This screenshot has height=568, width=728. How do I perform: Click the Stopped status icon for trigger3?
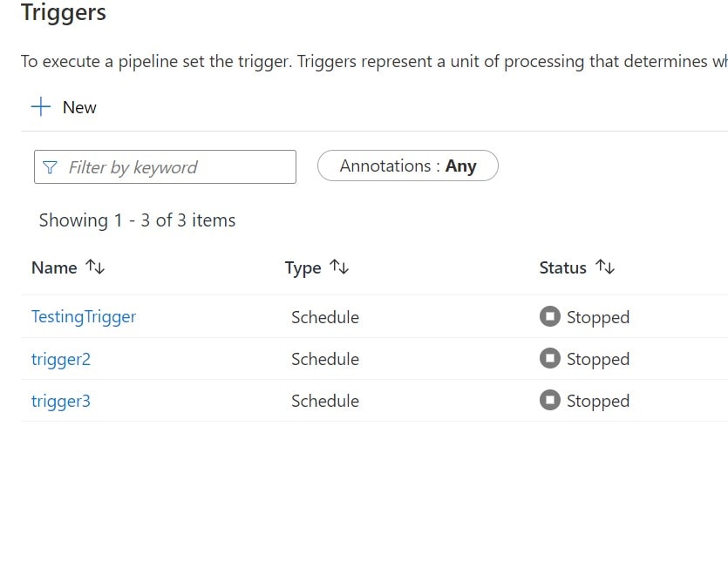(549, 401)
